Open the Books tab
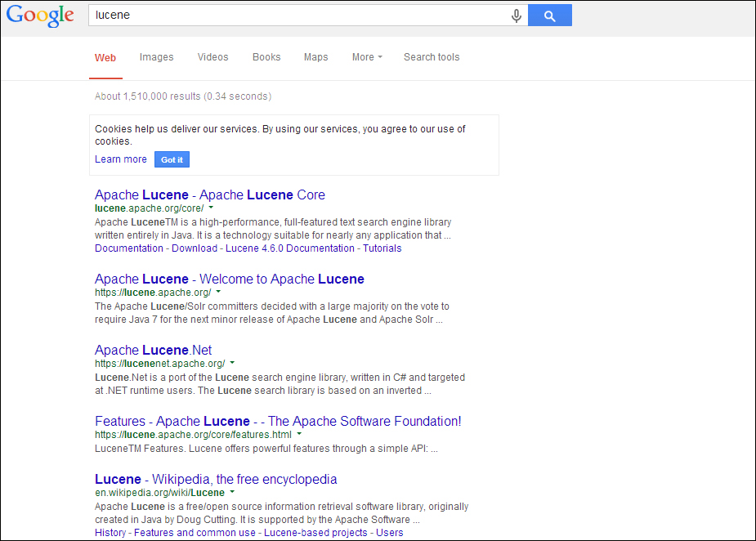 tap(266, 57)
